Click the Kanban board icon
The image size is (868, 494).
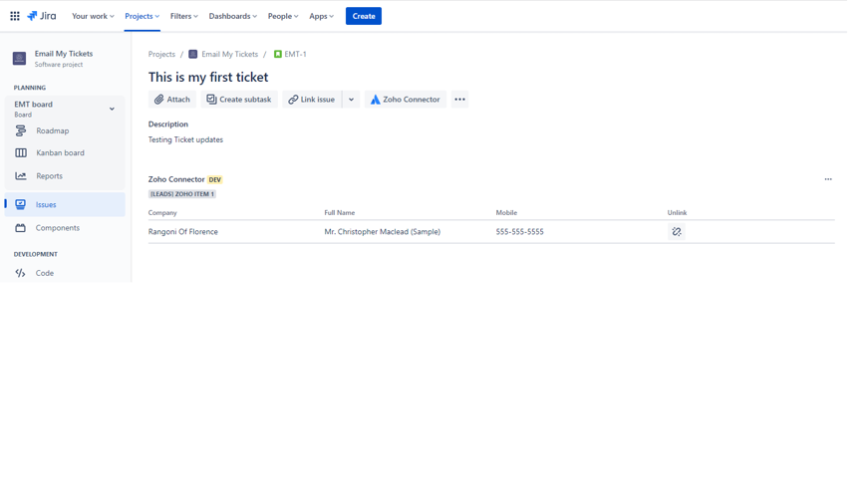click(x=21, y=152)
